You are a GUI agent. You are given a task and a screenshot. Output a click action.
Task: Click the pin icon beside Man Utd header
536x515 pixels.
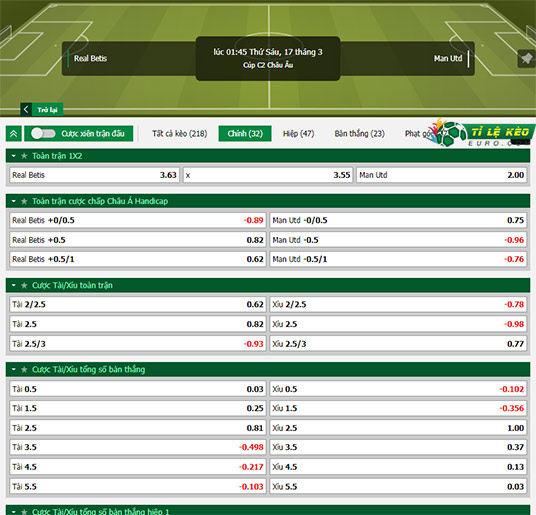click(x=526, y=58)
